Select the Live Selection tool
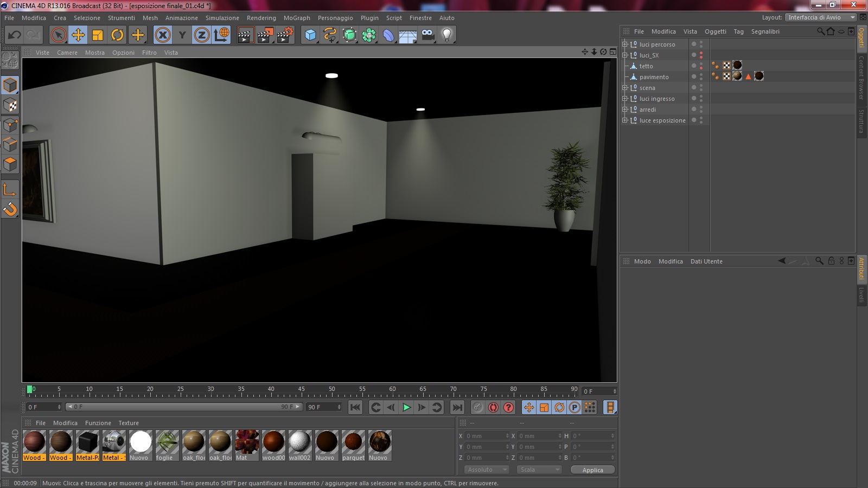 pos(58,35)
